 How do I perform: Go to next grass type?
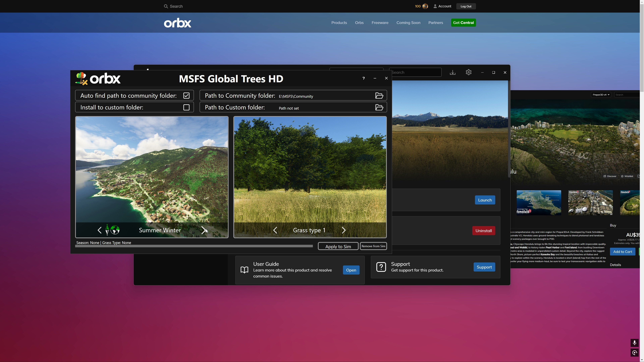coord(343,230)
